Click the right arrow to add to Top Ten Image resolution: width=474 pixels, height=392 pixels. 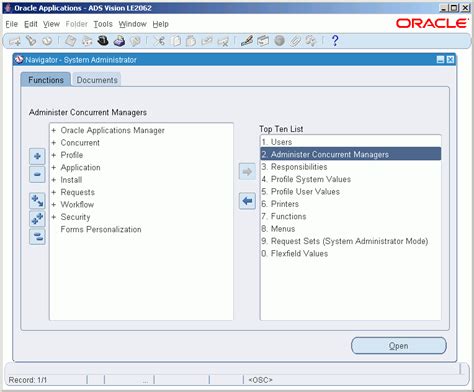pos(247,172)
